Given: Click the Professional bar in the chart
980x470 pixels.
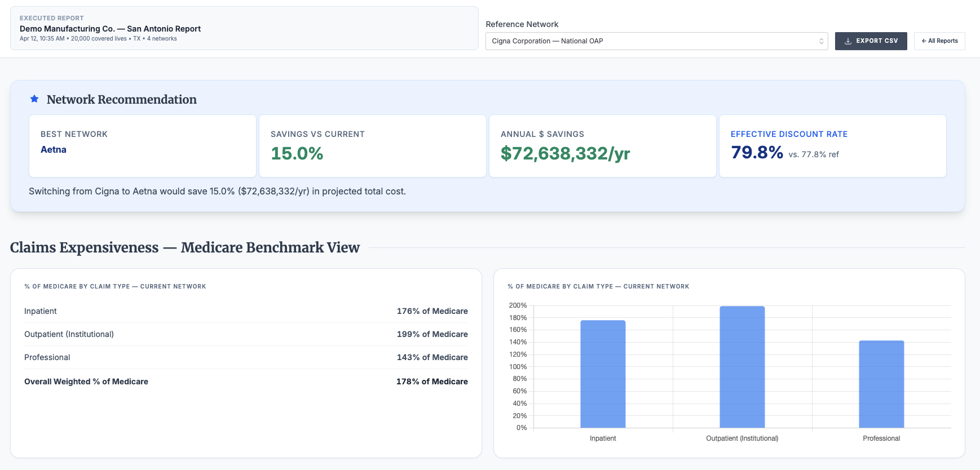Looking at the screenshot, I should (x=881, y=384).
